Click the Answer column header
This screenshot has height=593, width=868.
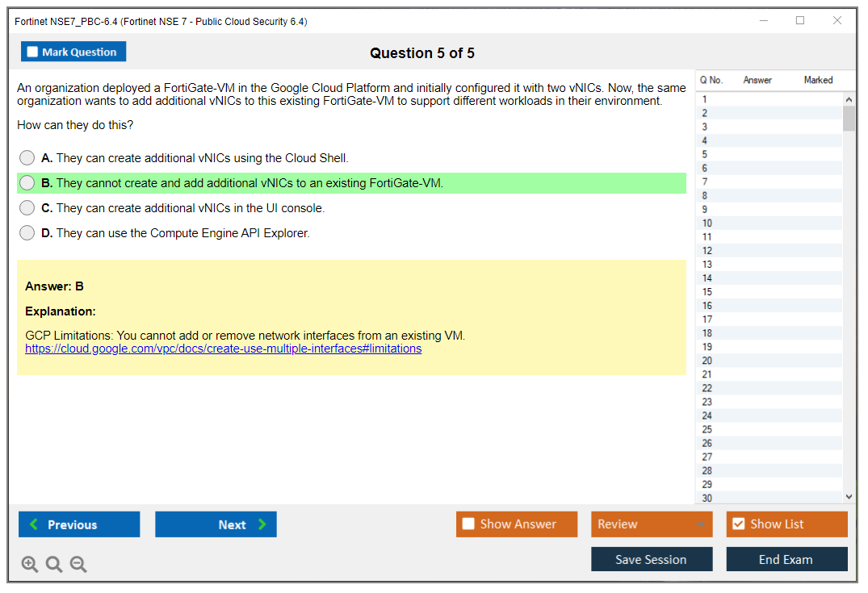[x=757, y=80]
